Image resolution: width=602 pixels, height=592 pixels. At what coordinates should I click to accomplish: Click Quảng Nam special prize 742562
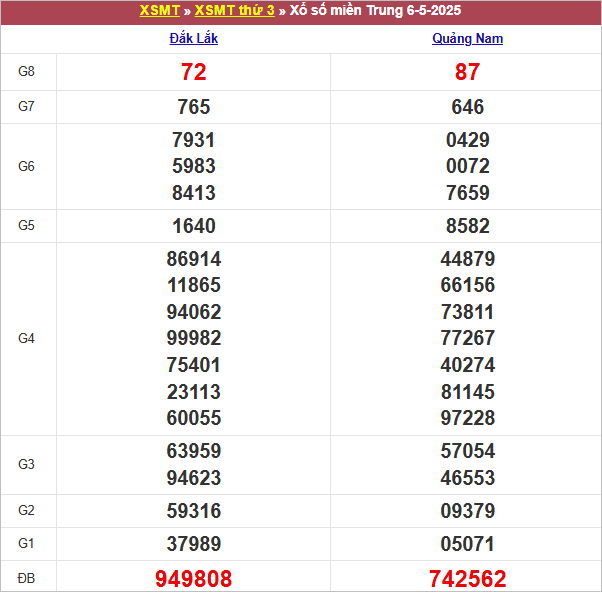pos(467,579)
